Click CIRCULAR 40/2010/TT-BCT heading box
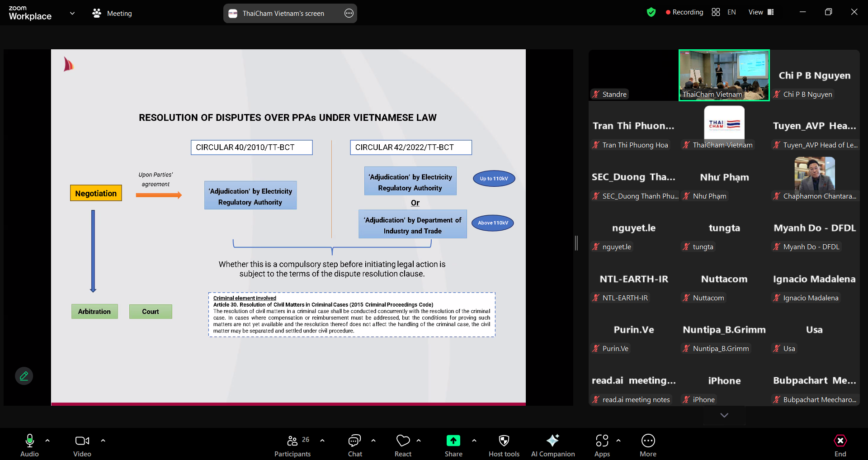This screenshot has height=460, width=868. 252,147
